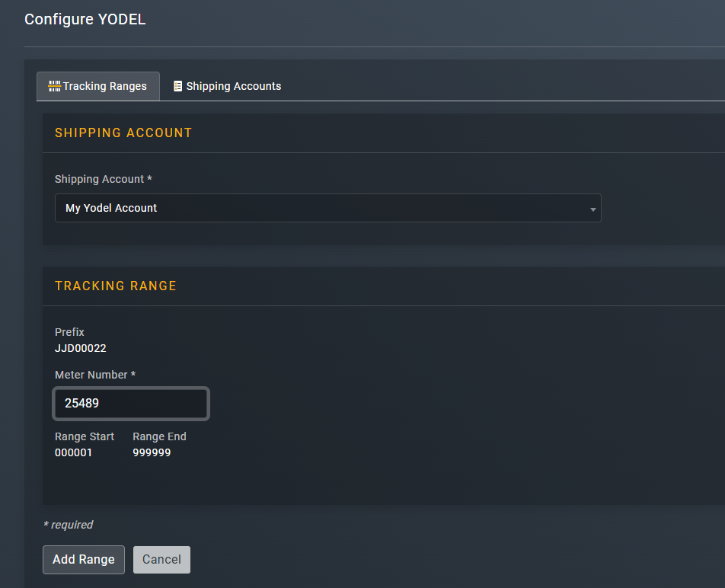Focus the Meter Number input field
Viewport: 725px width, 588px height.
(x=131, y=403)
